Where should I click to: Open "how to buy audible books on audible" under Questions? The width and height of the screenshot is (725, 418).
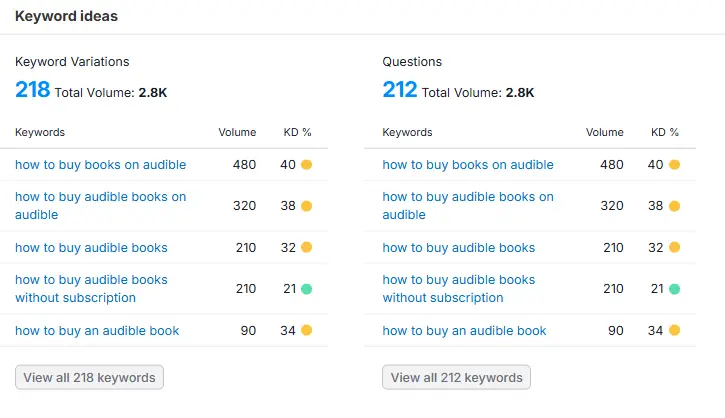click(467, 206)
